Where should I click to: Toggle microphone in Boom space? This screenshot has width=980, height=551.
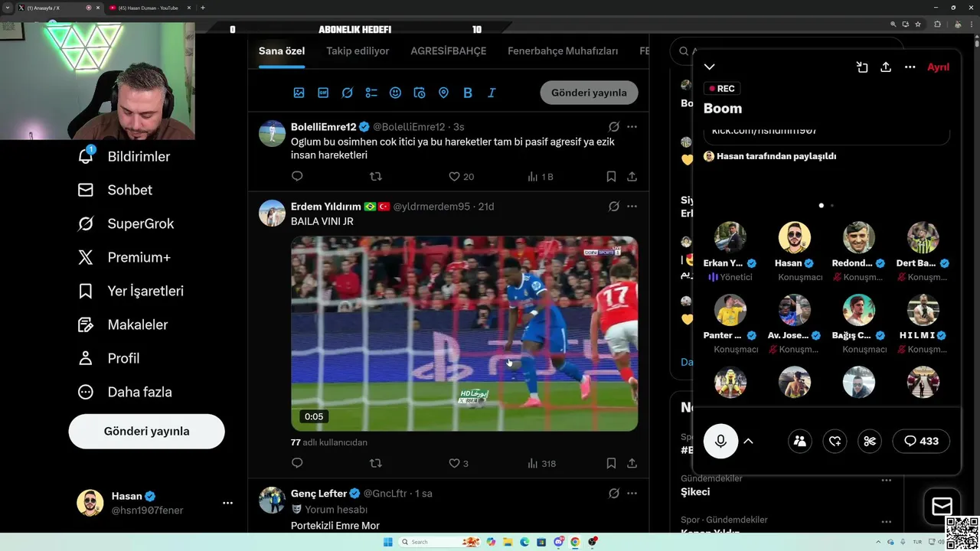(720, 441)
